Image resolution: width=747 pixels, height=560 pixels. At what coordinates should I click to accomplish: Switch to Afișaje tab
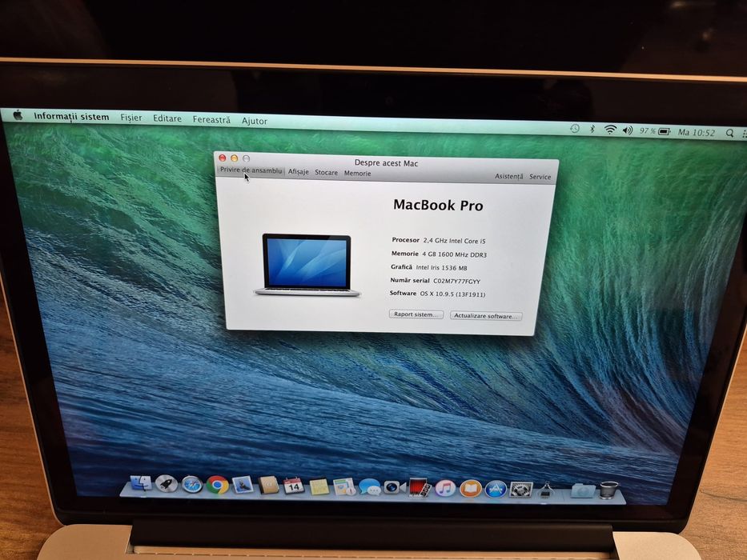(298, 171)
